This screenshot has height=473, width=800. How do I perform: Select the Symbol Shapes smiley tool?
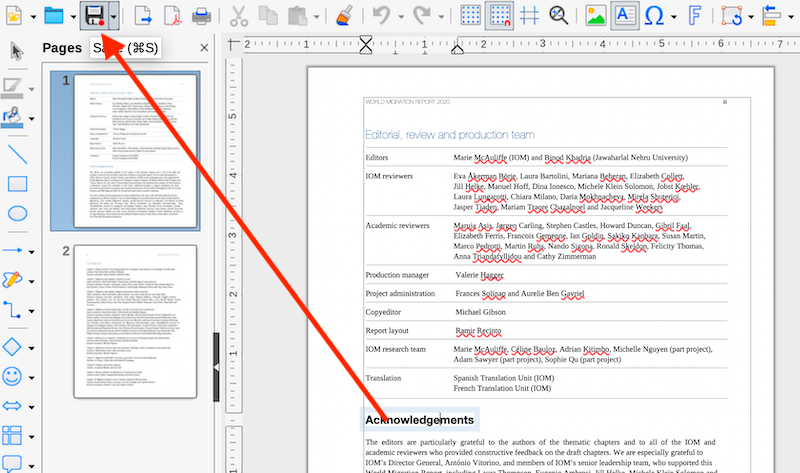12,377
